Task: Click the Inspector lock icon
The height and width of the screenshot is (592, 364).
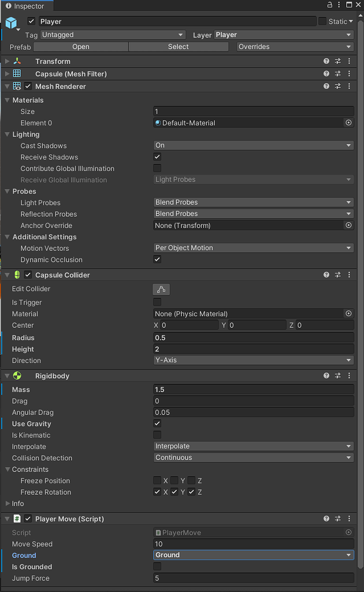Action: (330, 5)
